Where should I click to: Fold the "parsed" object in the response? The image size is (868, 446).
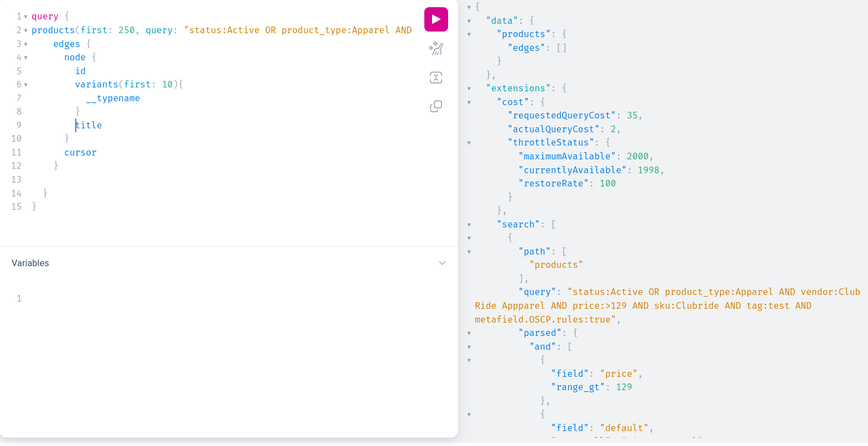pos(469,333)
